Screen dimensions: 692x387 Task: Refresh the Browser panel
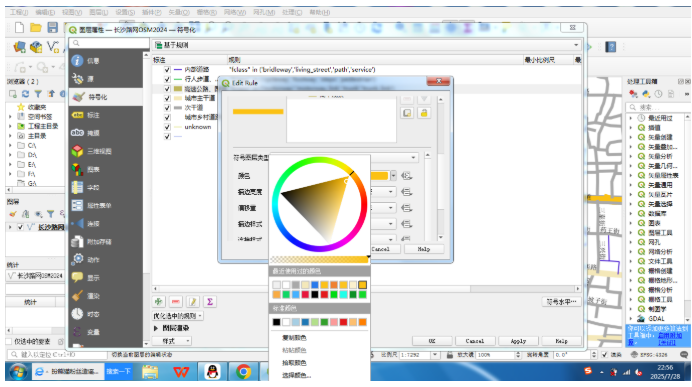click(x=26, y=94)
